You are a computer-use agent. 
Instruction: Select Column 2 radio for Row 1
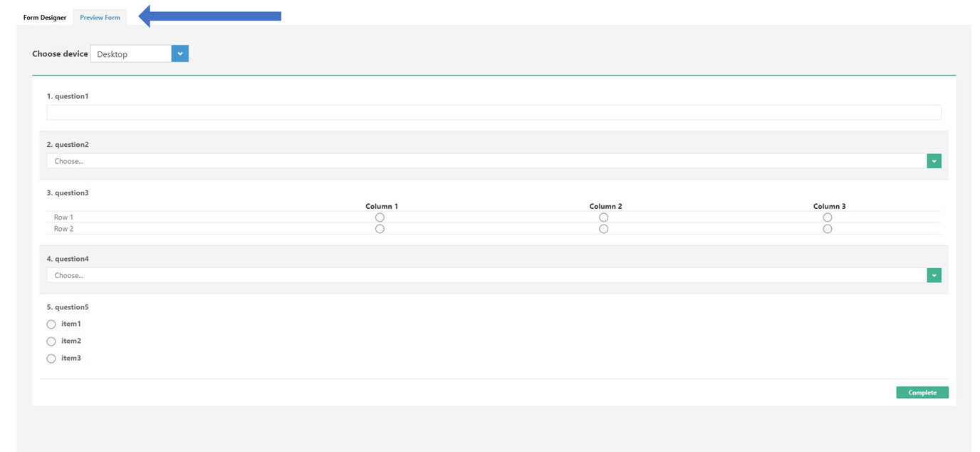coord(603,217)
